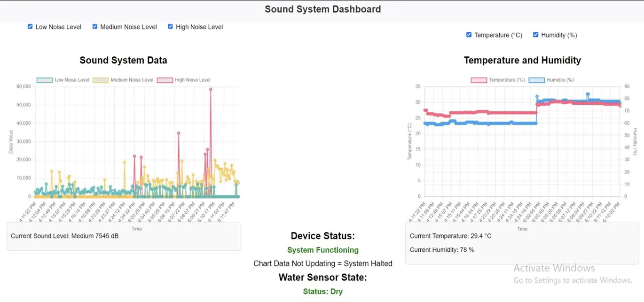Uncheck the Low Noise Level checkbox
644x302 pixels.
[31, 27]
